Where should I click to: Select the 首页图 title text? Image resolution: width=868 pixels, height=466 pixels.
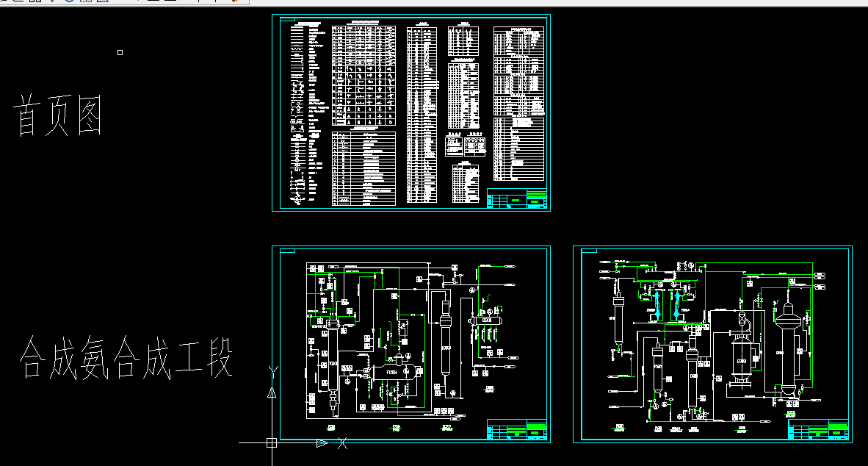click(58, 116)
